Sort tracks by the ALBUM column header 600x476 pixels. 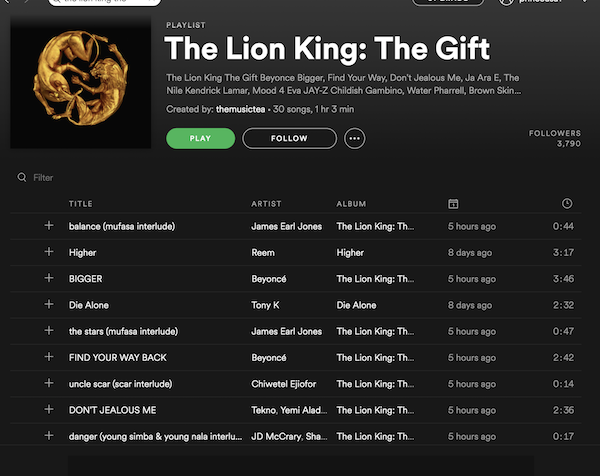click(351, 204)
